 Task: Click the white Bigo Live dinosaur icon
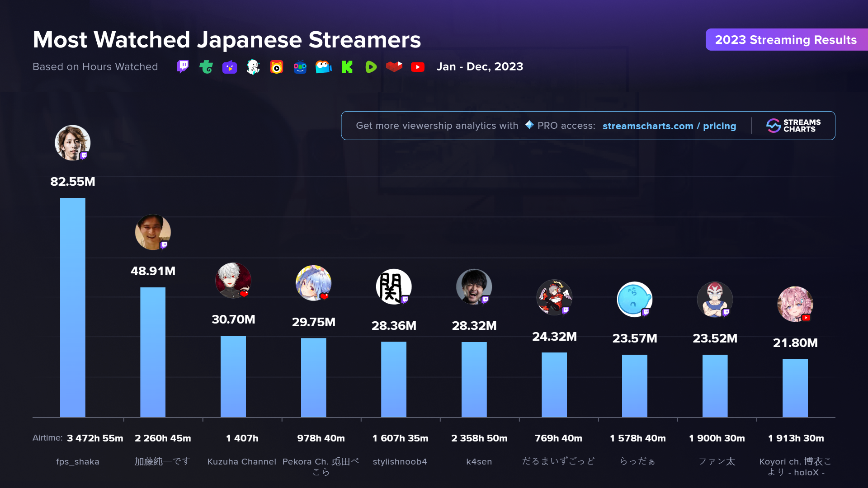click(253, 67)
